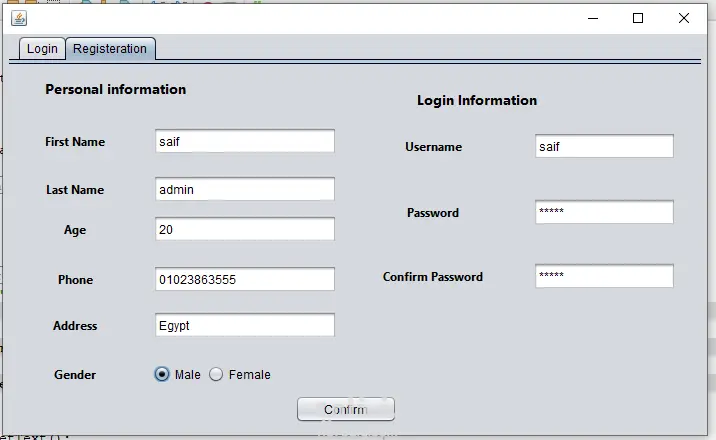This screenshot has height=440, width=716.
Task: Click the Username input field
Action: (x=604, y=146)
